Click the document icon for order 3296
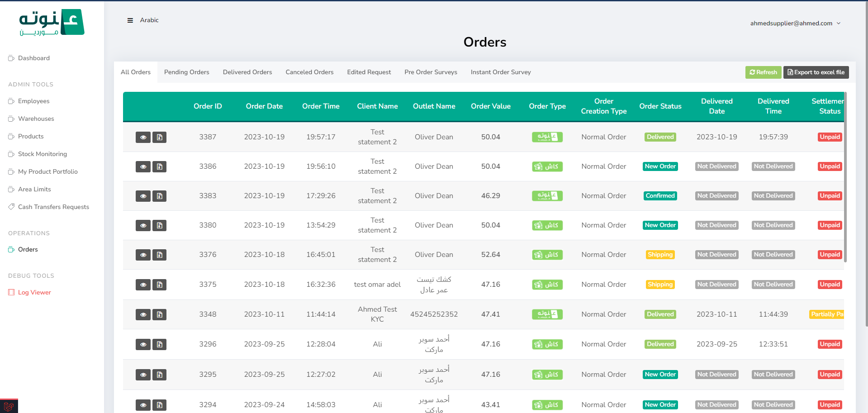 coord(159,344)
